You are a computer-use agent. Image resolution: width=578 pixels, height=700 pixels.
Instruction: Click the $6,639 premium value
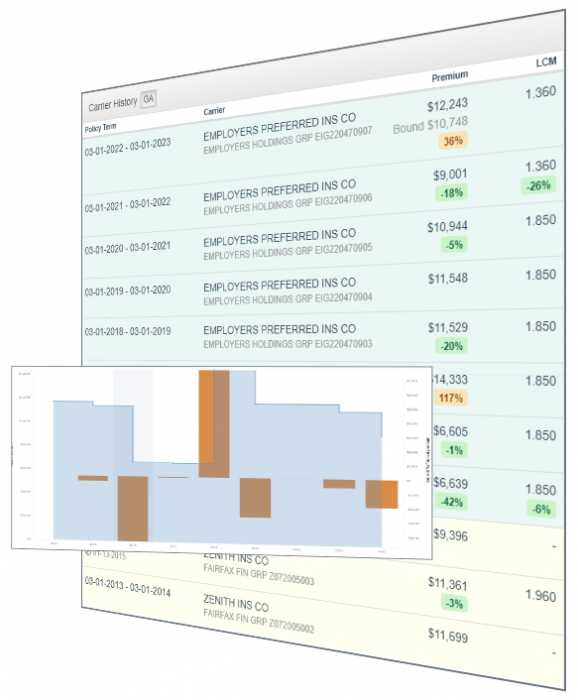pyautogui.click(x=450, y=483)
